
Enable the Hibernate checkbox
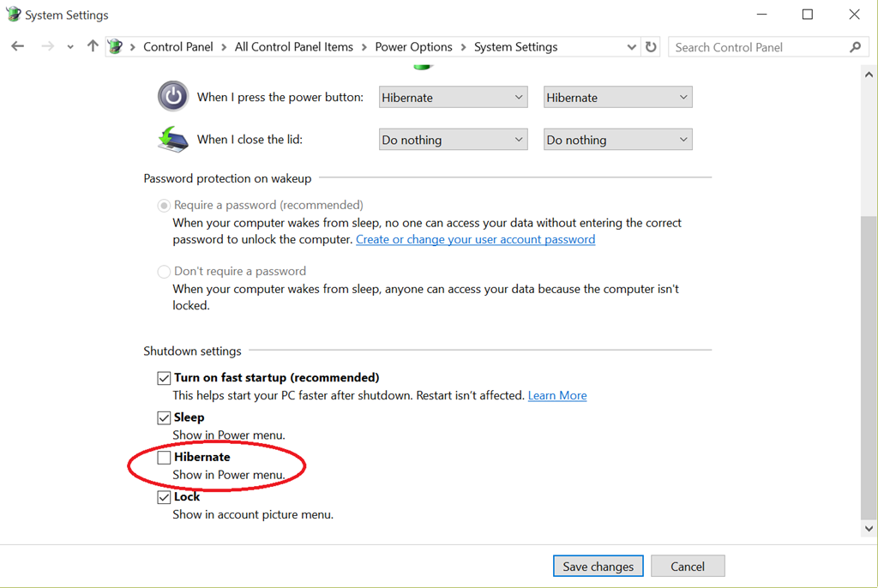point(164,458)
